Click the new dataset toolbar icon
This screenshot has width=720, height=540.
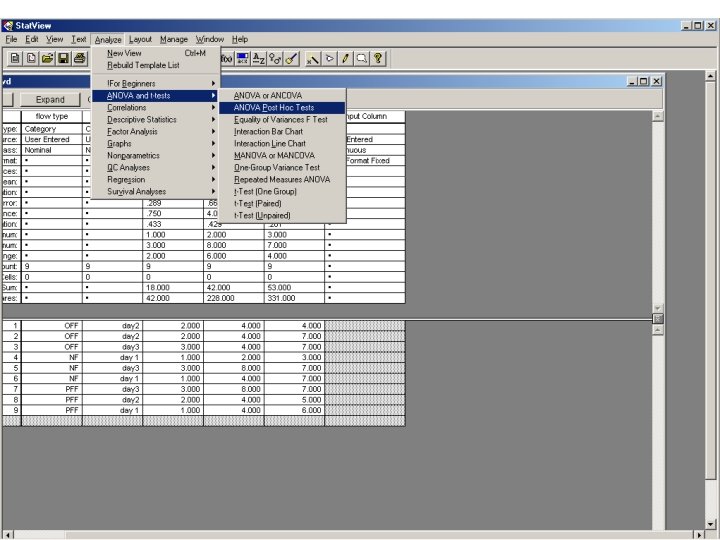click(x=15, y=58)
